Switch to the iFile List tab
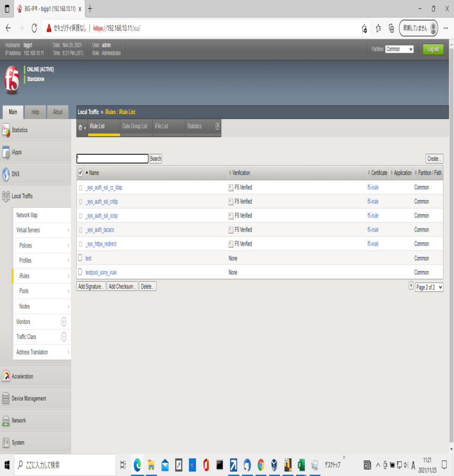This screenshot has height=476, width=454. (161, 126)
